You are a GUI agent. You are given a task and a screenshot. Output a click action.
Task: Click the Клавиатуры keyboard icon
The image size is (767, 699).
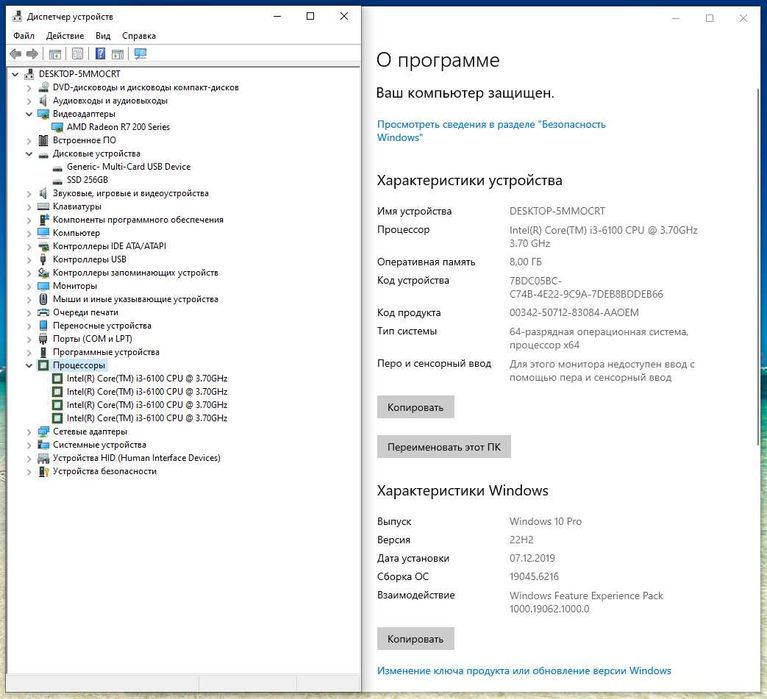(x=44, y=206)
